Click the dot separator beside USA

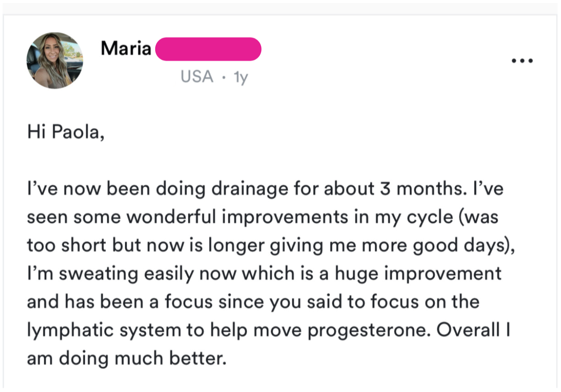click(224, 77)
